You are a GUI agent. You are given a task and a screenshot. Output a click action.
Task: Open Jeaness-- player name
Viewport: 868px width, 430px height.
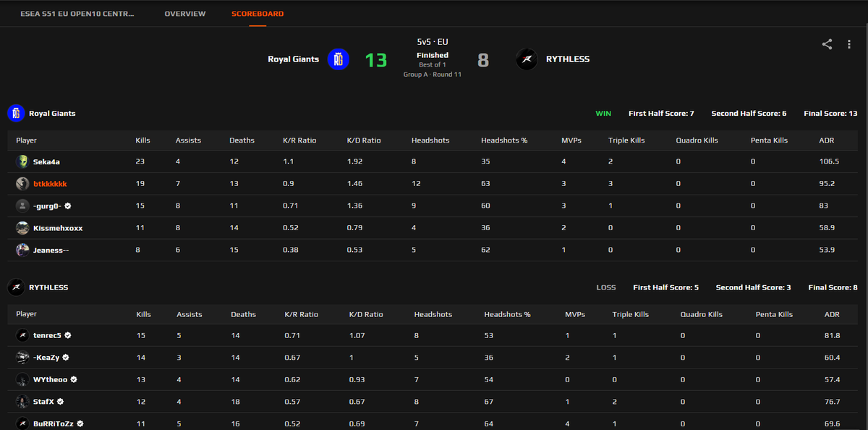tap(51, 250)
